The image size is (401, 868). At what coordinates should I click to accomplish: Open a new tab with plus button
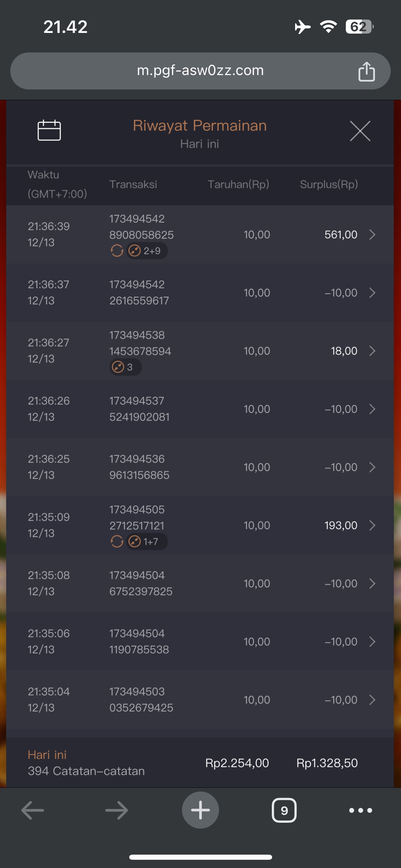pyautogui.click(x=200, y=810)
